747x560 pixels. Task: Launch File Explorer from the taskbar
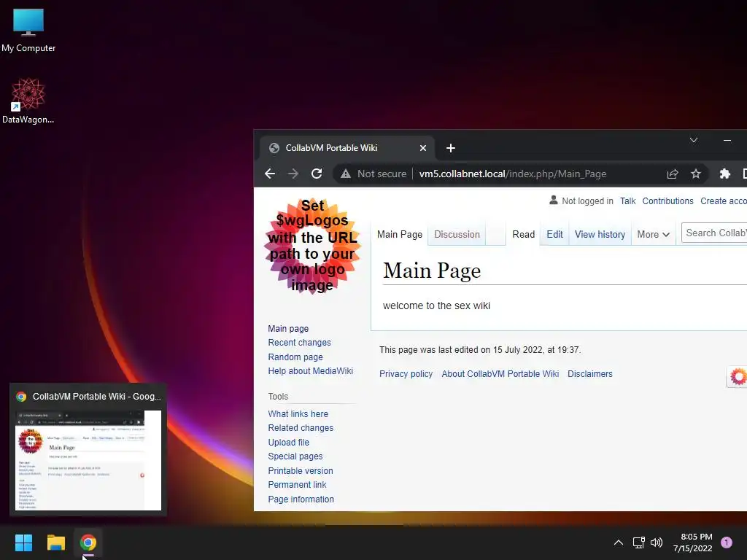[55, 542]
